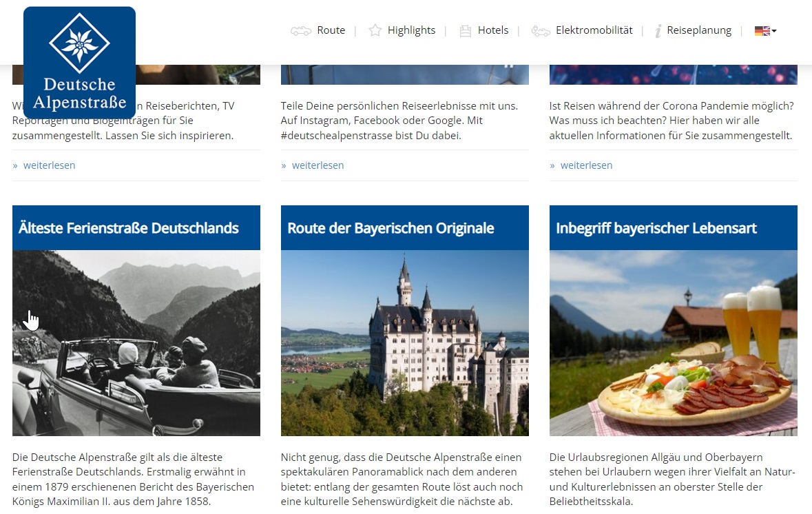Click the language flag icon
Viewport: 812px width, 514px height.
tap(762, 31)
